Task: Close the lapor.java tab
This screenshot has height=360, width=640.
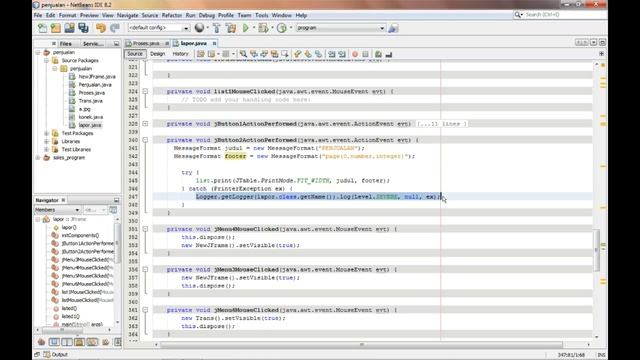Action: point(214,43)
